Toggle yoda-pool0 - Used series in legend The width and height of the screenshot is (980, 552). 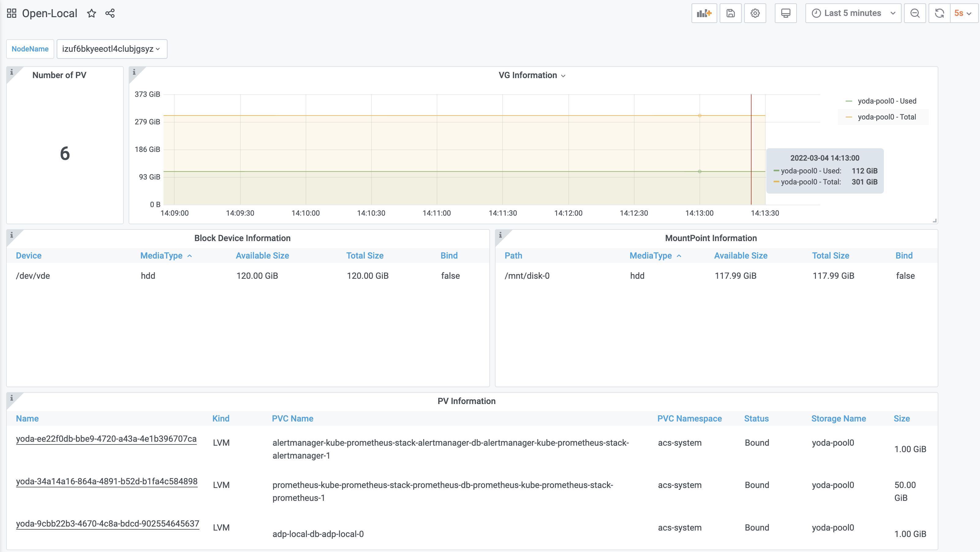[886, 101]
